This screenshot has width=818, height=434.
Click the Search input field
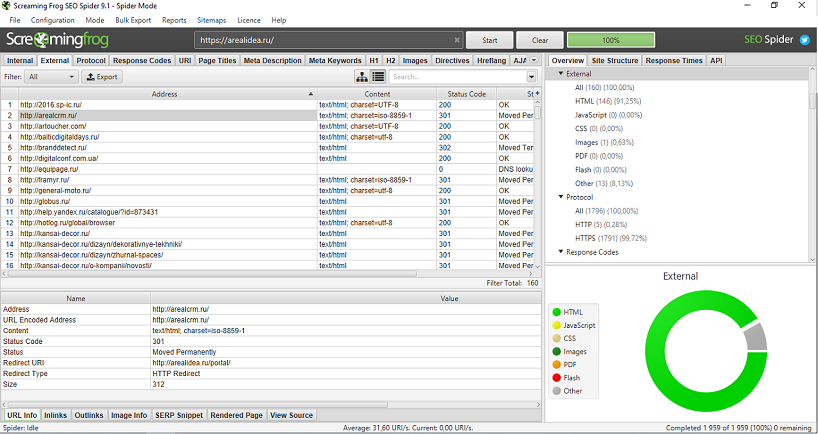pos(458,77)
